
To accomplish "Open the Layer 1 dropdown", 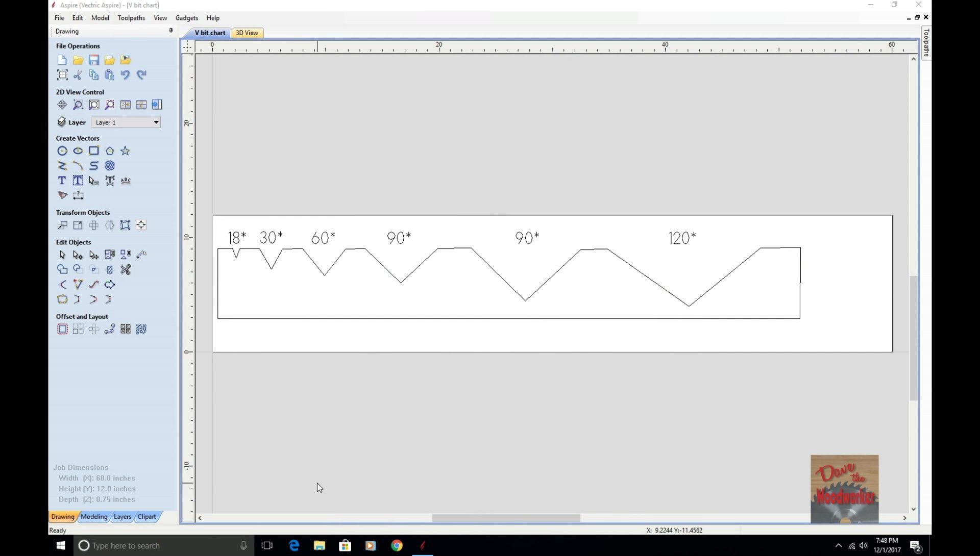I will 125,122.
